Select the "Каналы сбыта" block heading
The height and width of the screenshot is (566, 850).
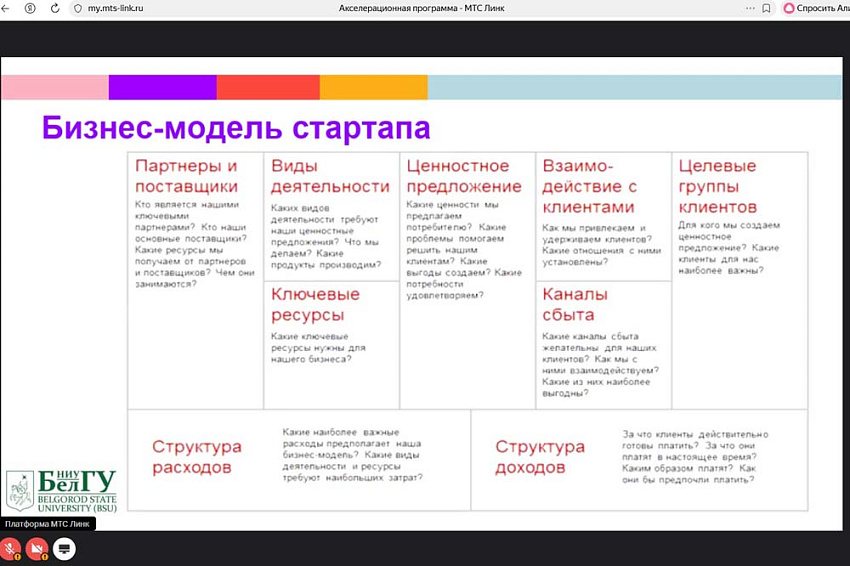click(x=575, y=305)
